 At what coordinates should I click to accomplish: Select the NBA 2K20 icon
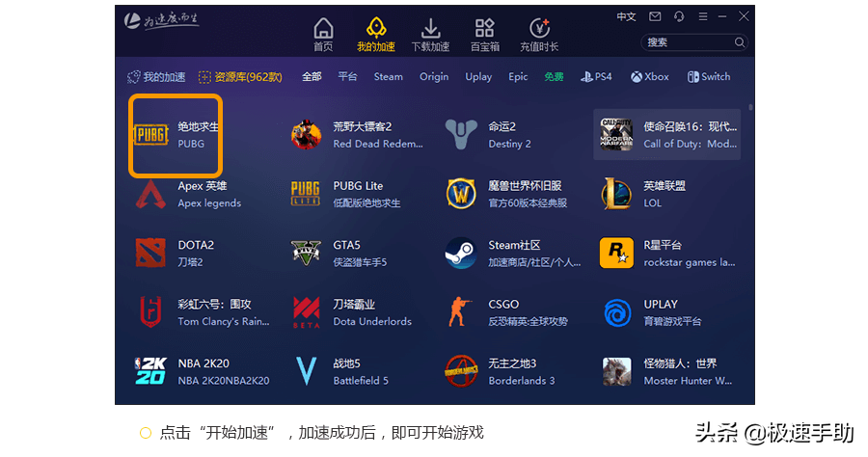(150, 371)
